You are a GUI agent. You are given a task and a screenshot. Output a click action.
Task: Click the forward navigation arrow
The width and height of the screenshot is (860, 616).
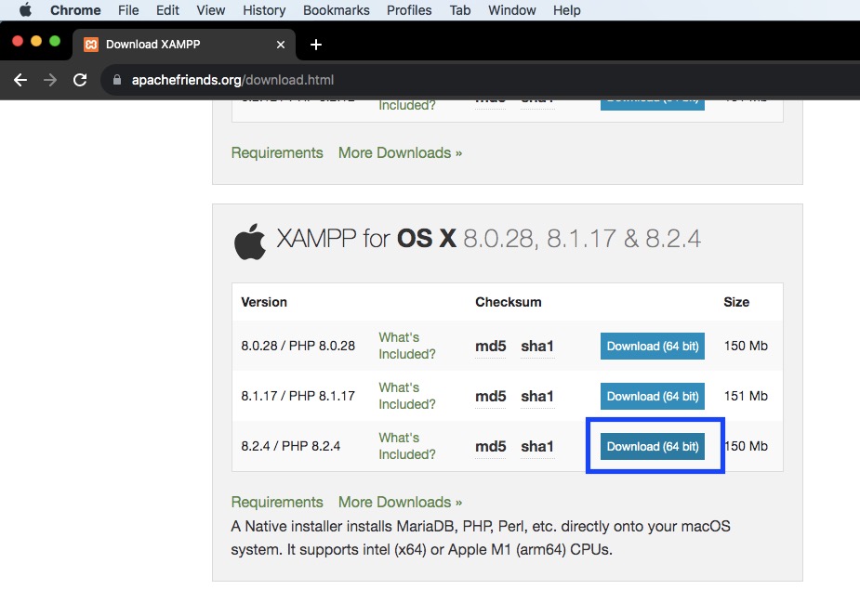50,80
